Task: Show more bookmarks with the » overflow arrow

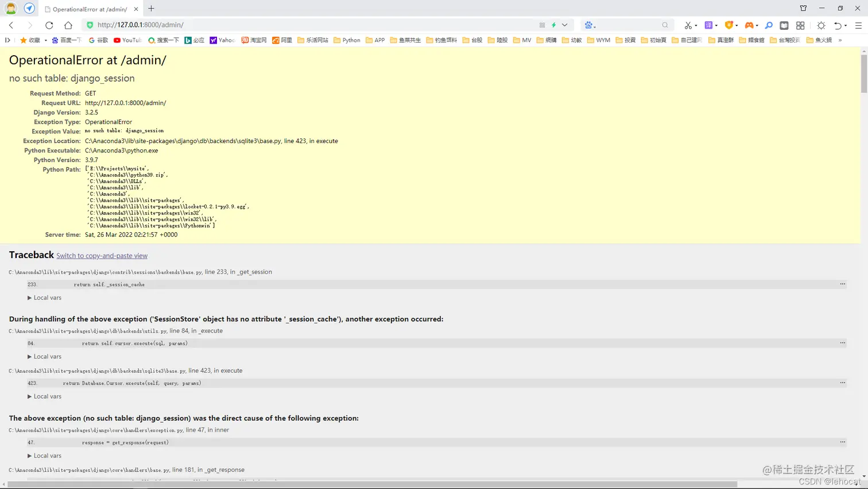Action: point(840,40)
